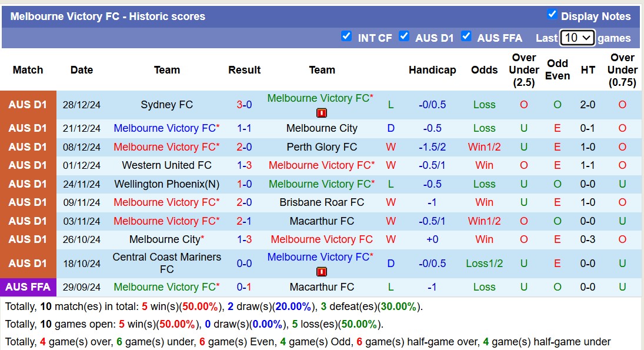The width and height of the screenshot is (644, 350).
Task: Open Central Coast Mariners FC team link
Action: (167, 263)
